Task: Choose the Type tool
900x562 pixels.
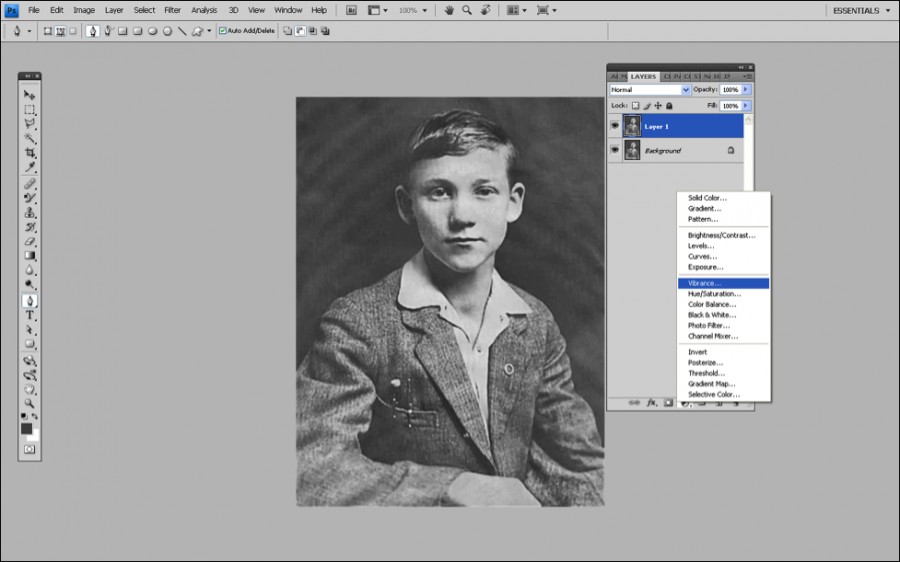Action: (30, 315)
